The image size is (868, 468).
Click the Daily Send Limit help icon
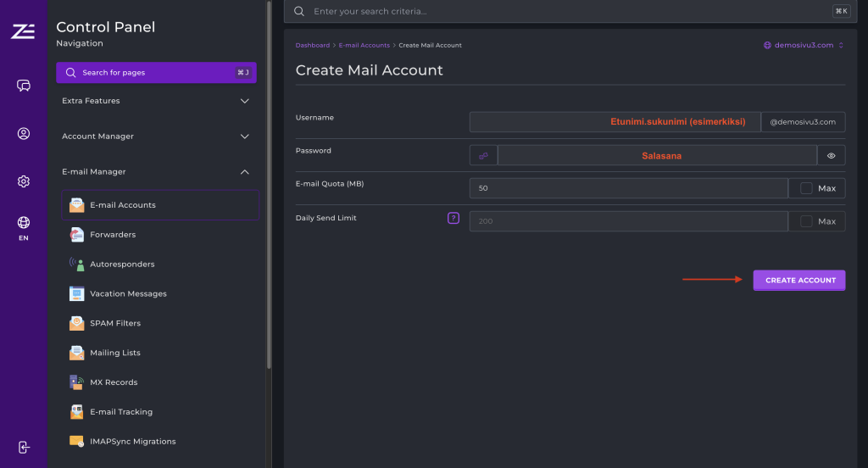pyautogui.click(x=453, y=218)
